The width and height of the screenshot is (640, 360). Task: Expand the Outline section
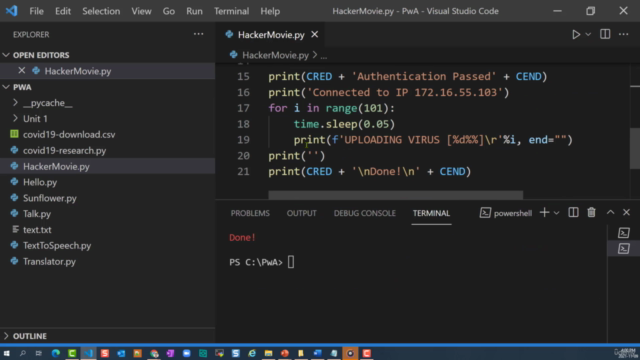coord(29,336)
